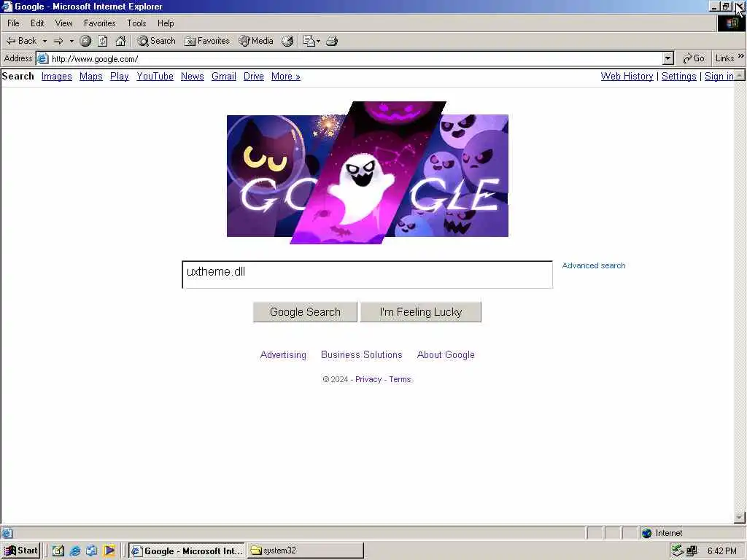Open the Edit menu

coord(37,23)
